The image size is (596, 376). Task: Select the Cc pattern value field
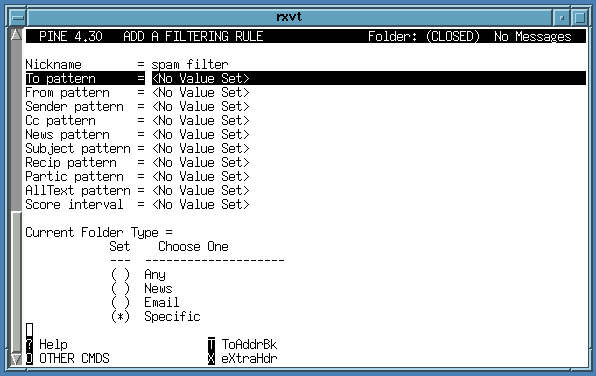point(200,121)
